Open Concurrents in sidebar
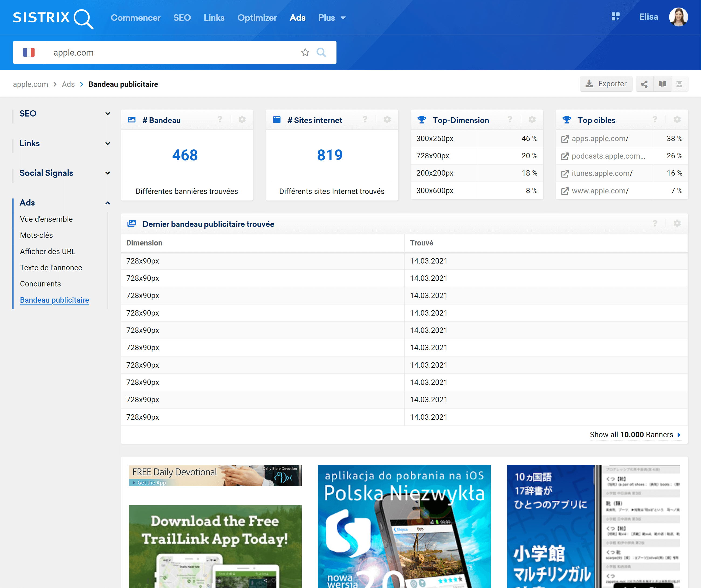Viewport: 701px width, 588px height. (40, 284)
